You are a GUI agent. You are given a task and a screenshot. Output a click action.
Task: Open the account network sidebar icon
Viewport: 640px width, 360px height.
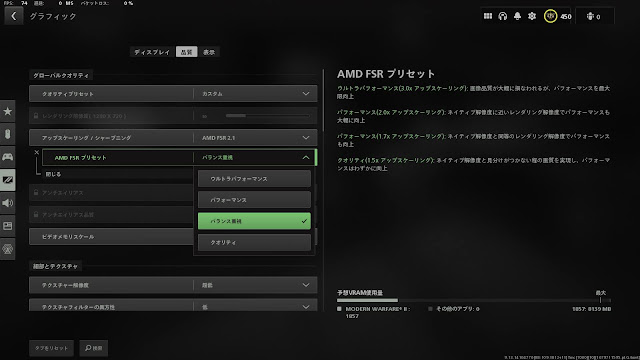(8, 249)
